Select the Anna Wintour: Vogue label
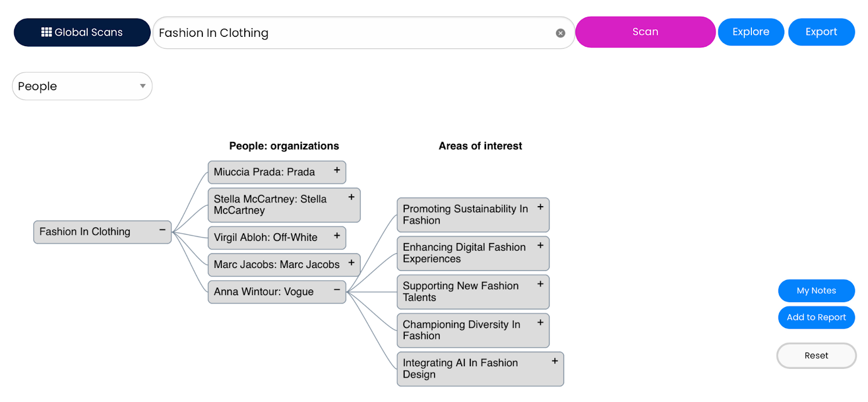Screen dimensions: 868x402 (264, 292)
